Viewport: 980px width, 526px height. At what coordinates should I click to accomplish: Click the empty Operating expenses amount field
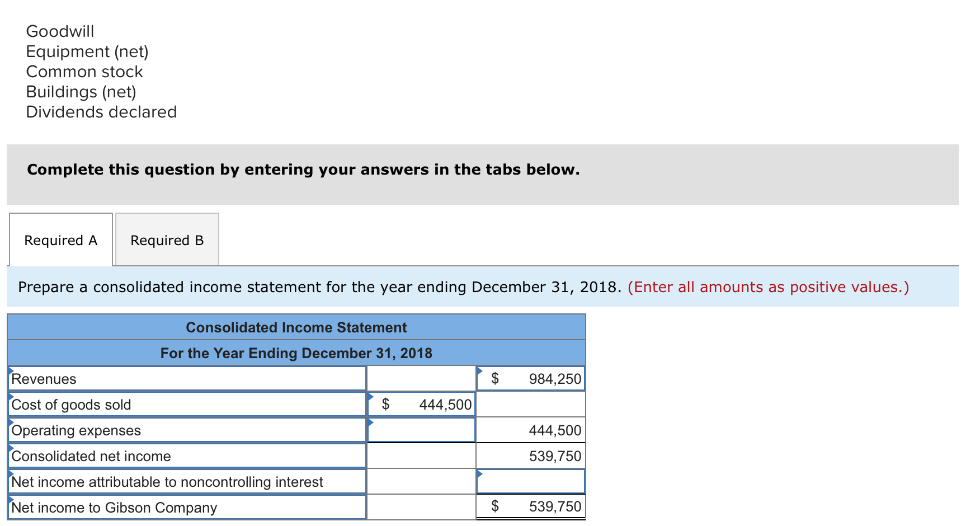pos(421,430)
